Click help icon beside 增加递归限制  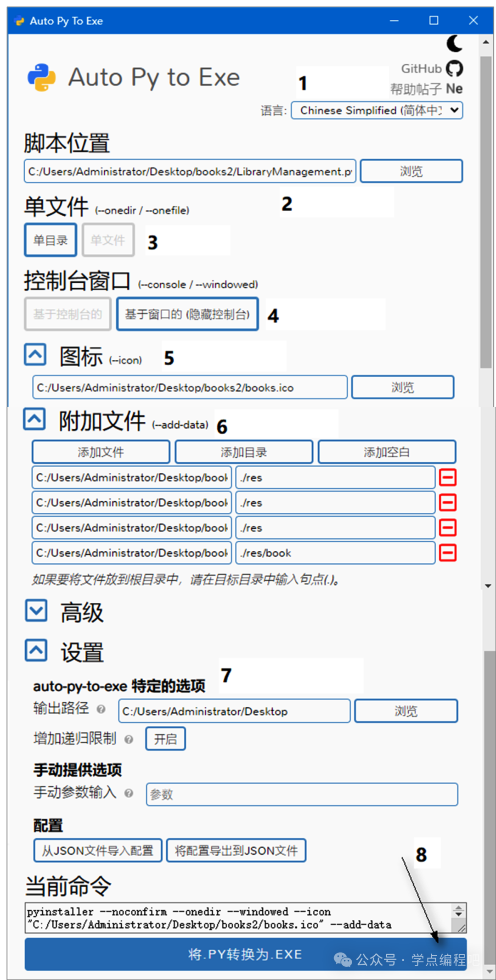(129, 739)
